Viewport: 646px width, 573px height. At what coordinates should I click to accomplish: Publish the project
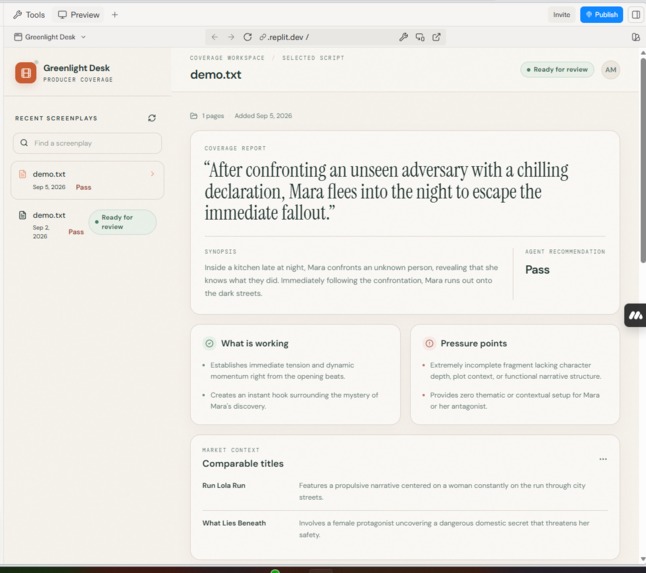[x=601, y=15]
